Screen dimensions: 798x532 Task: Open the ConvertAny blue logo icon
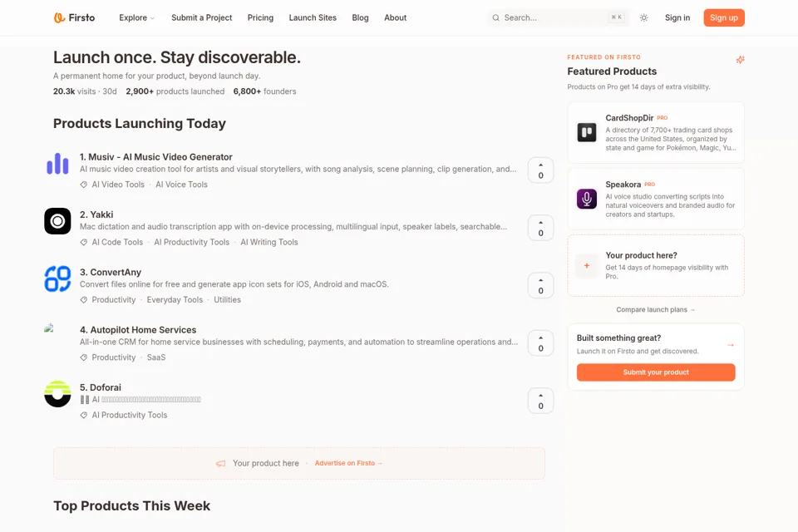[x=57, y=279]
